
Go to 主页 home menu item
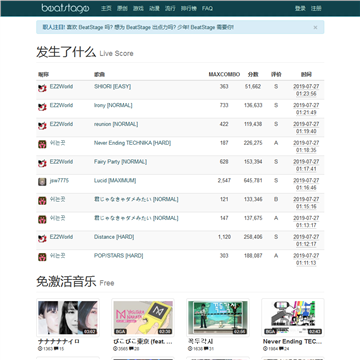coord(106,8)
